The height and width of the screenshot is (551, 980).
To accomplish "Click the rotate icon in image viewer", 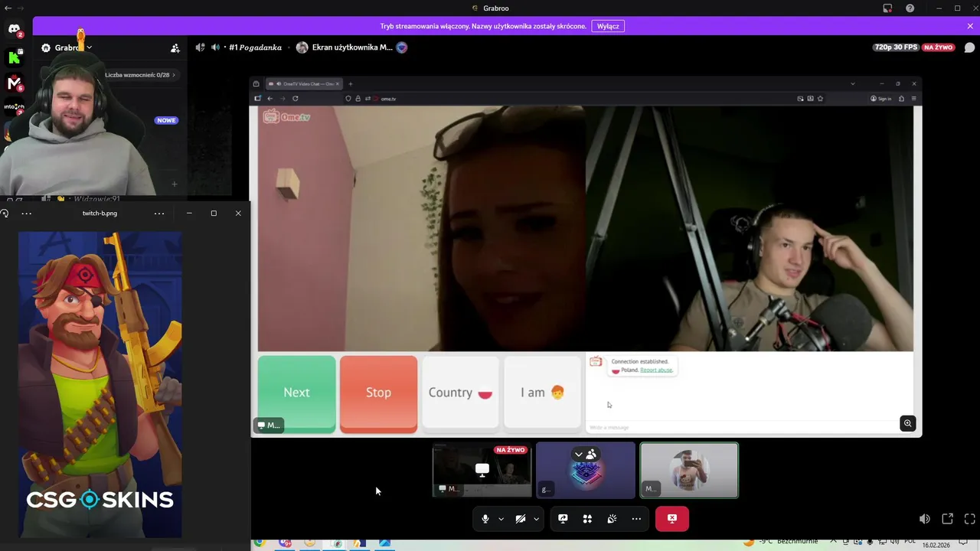I will (x=5, y=214).
